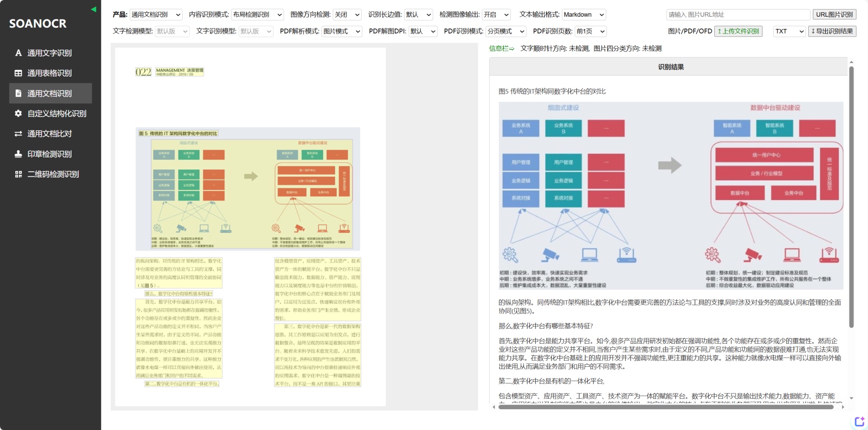Open the 文本输出格式 Markdown dropdown
The image size is (868, 430).
(x=584, y=14)
